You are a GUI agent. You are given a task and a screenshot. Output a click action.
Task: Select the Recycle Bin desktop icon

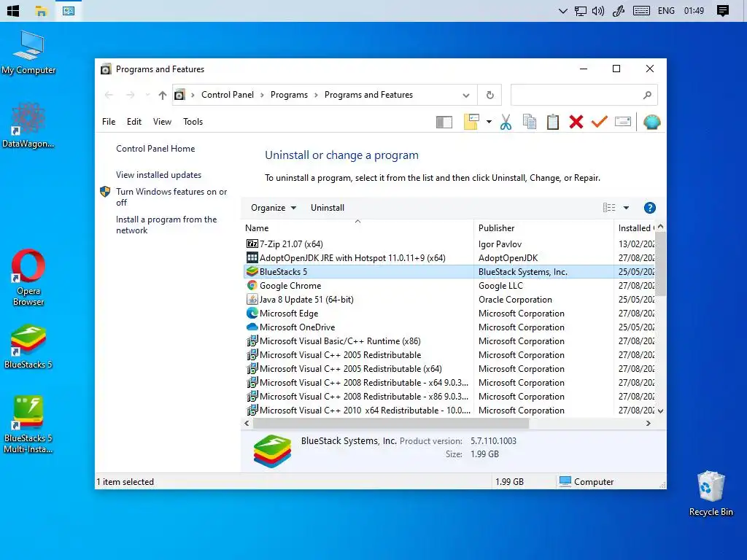[x=711, y=494]
